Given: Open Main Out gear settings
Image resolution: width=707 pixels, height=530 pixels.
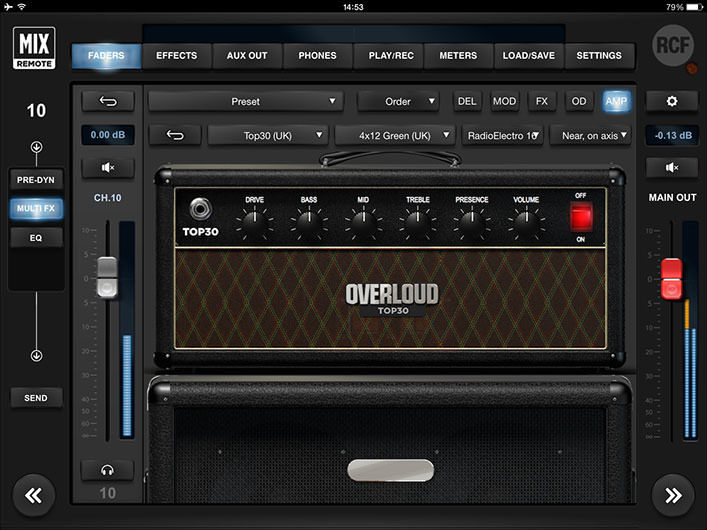Looking at the screenshot, I should (x=672, y=101).
